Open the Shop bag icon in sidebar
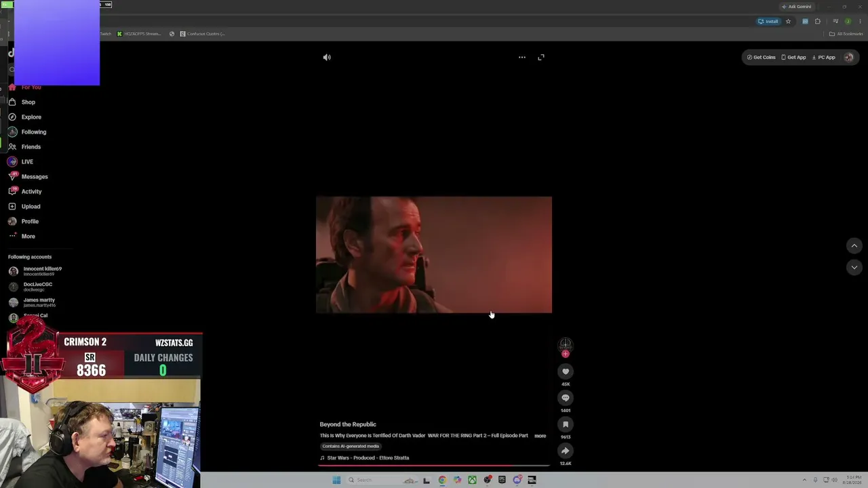 point(12,102)
